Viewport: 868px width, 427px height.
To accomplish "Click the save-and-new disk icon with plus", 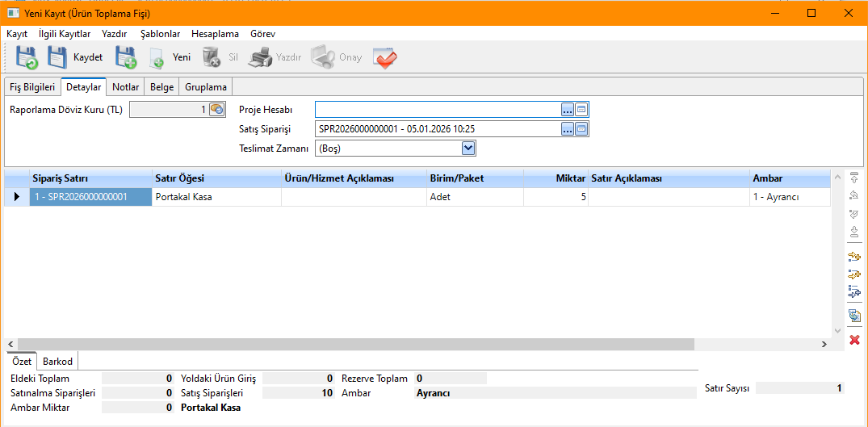I will (125, 58).
